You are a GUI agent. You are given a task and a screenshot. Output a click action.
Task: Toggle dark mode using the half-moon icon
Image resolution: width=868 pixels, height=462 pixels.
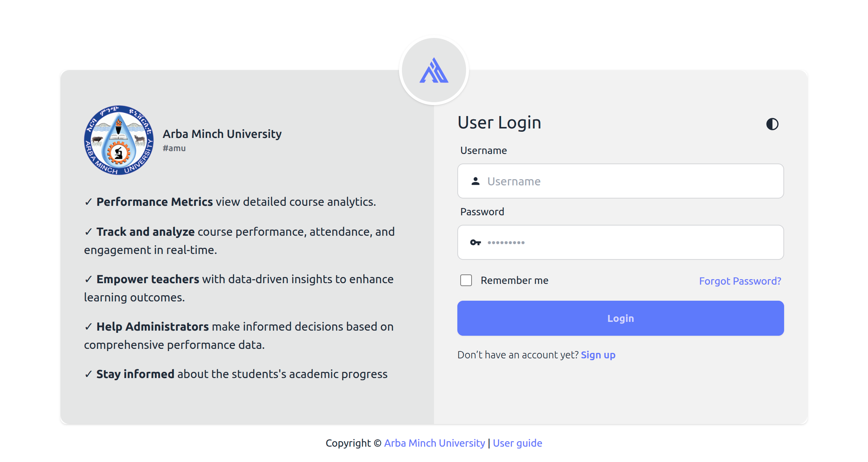pyautogui.click(x=773, y=124)
